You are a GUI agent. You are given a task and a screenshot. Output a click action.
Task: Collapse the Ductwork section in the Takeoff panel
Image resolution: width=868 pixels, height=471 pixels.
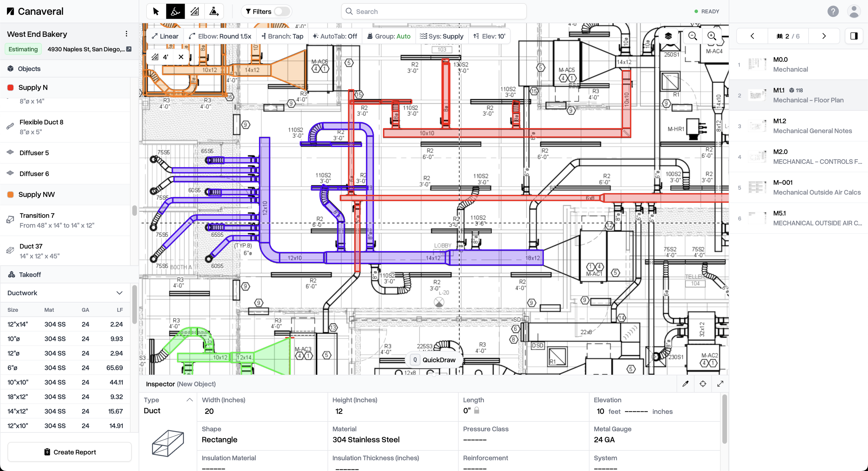119,293
